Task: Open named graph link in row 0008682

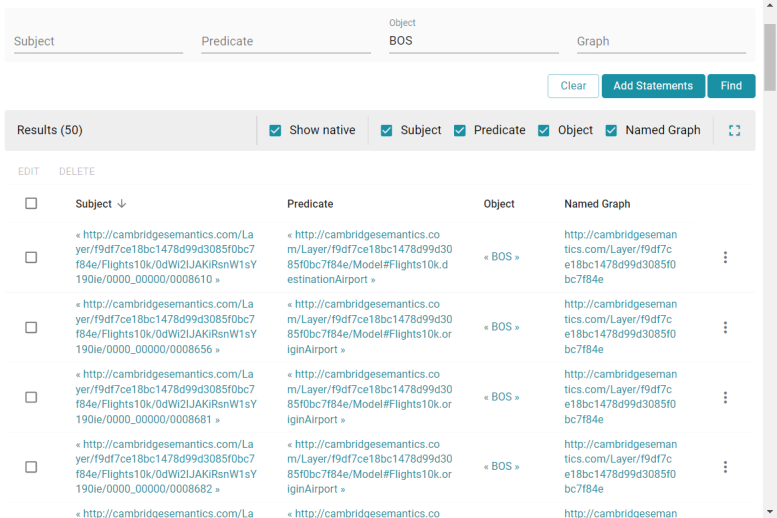Action: pyautogui.click(x=620, y=466)
